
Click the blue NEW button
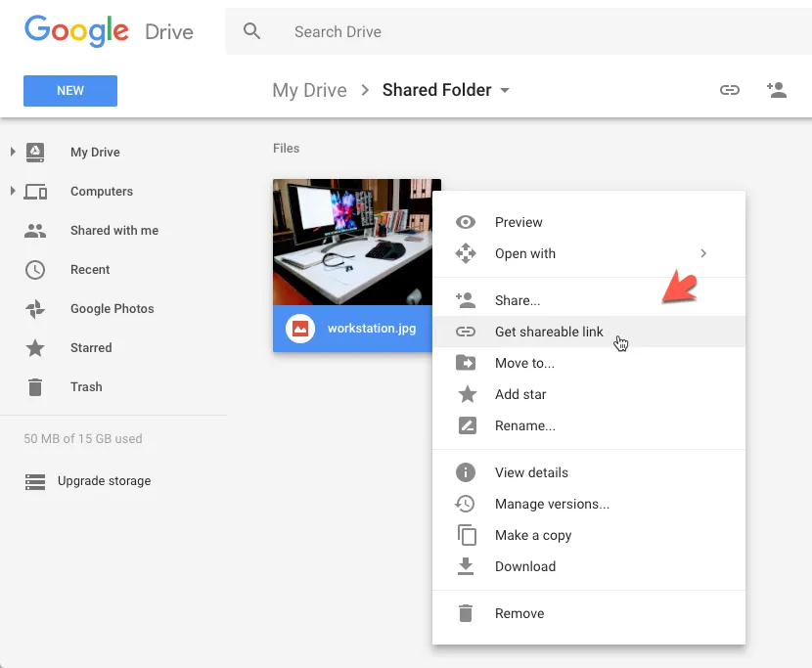(x=69, y=90)
